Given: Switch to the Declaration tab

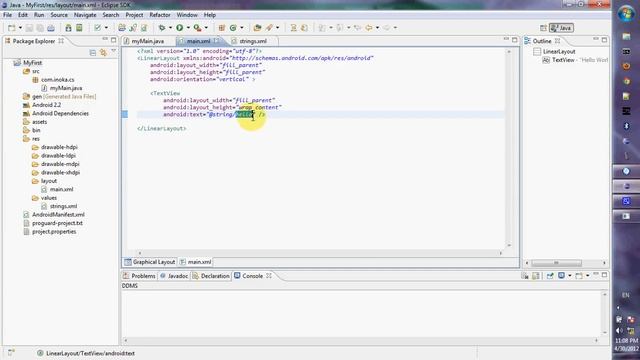Looking at the screenshot, I should coord(211,276).
